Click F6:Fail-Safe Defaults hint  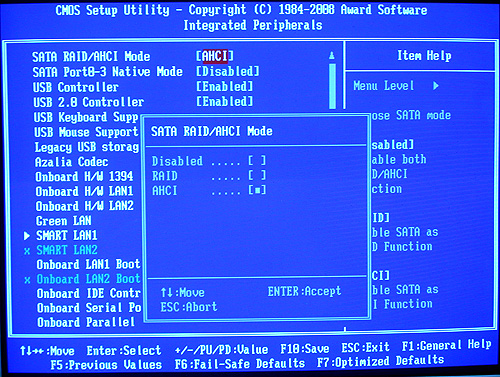tap(240, 364)
